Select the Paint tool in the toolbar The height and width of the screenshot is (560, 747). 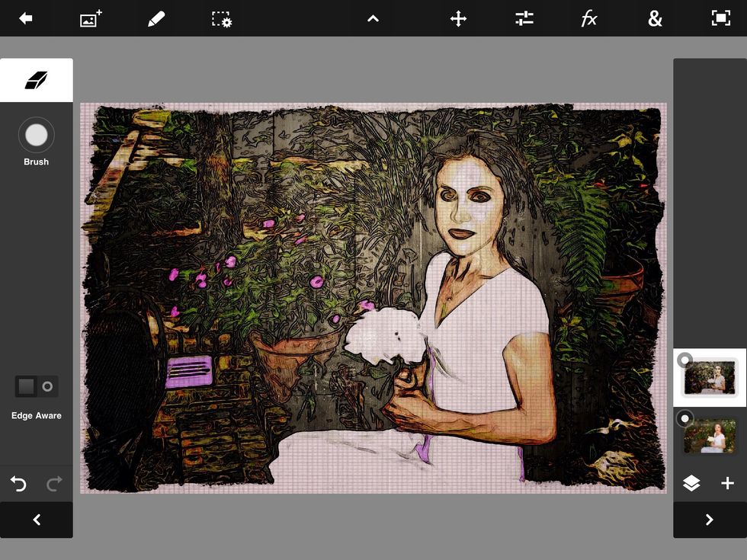pos(156,18)
